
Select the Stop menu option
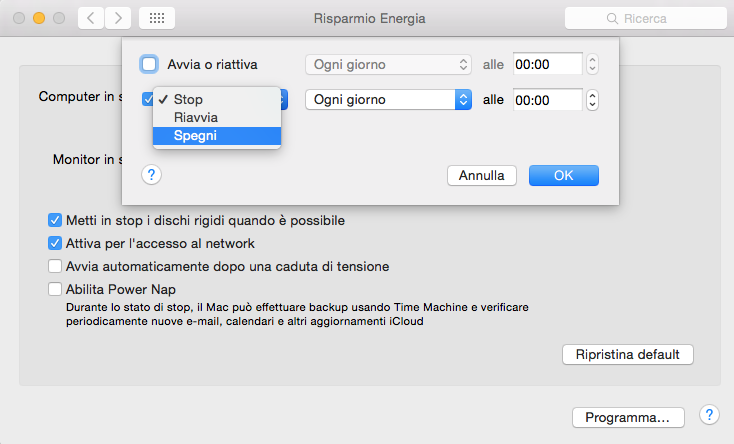[x=189, y=100]
